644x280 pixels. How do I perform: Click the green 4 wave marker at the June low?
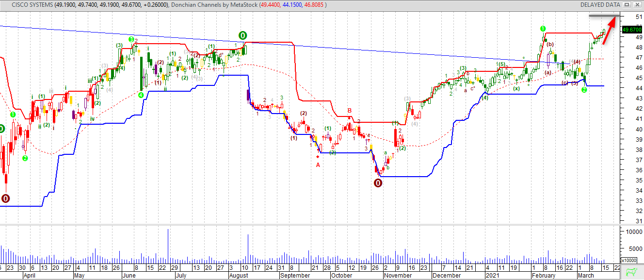[x=141, y=95]
